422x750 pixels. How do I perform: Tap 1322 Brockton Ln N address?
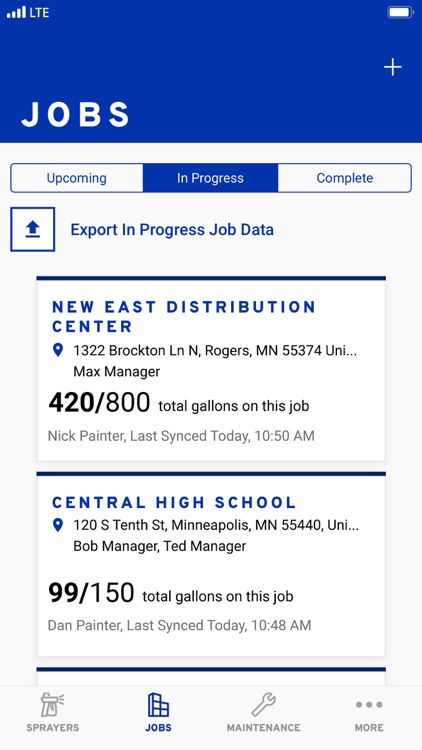pos(215,351)
